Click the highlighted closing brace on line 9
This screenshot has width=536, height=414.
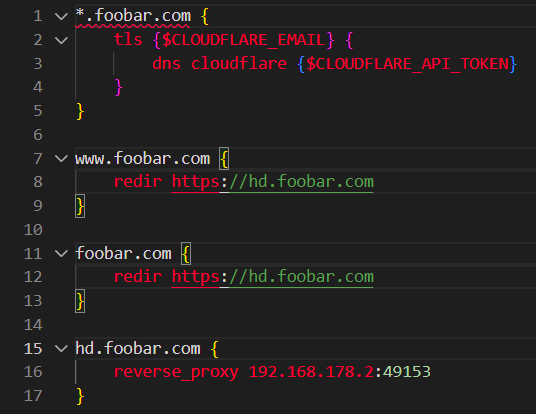pos(80,206)
